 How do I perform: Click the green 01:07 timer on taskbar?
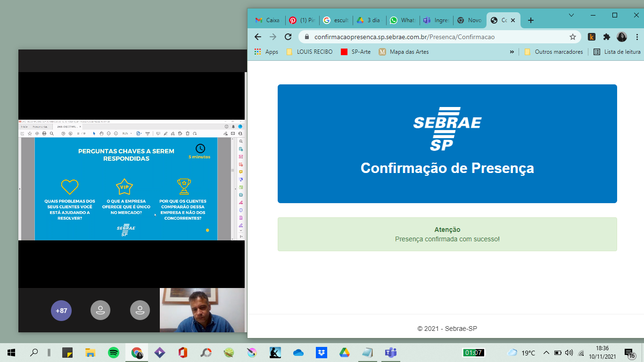pos(473,353)
